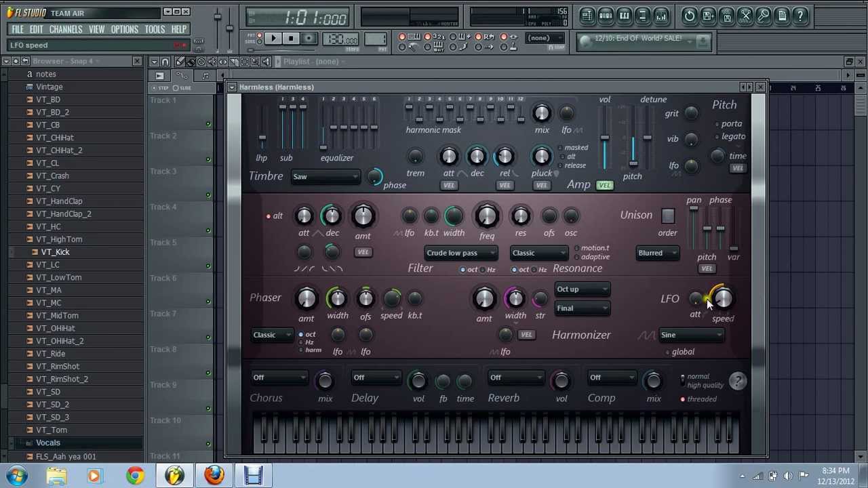Open the Unison Blurred dropdown
The image size is (868, 488).
658,253
